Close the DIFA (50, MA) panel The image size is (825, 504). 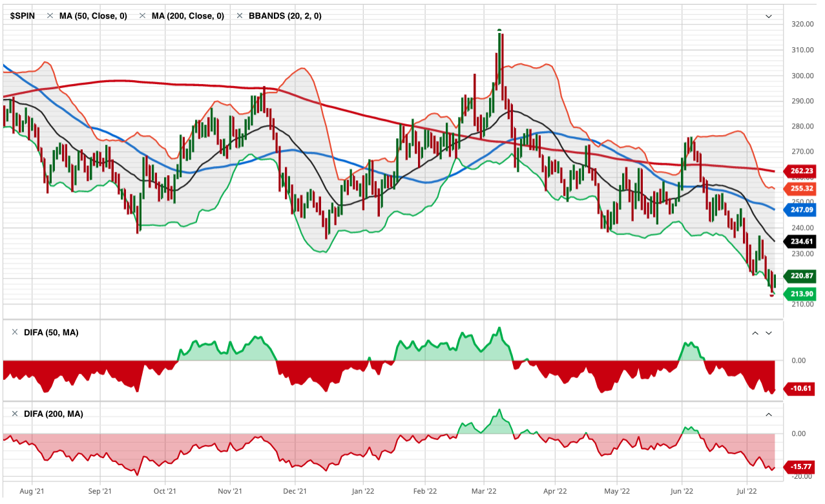click(x=15, y=332)
